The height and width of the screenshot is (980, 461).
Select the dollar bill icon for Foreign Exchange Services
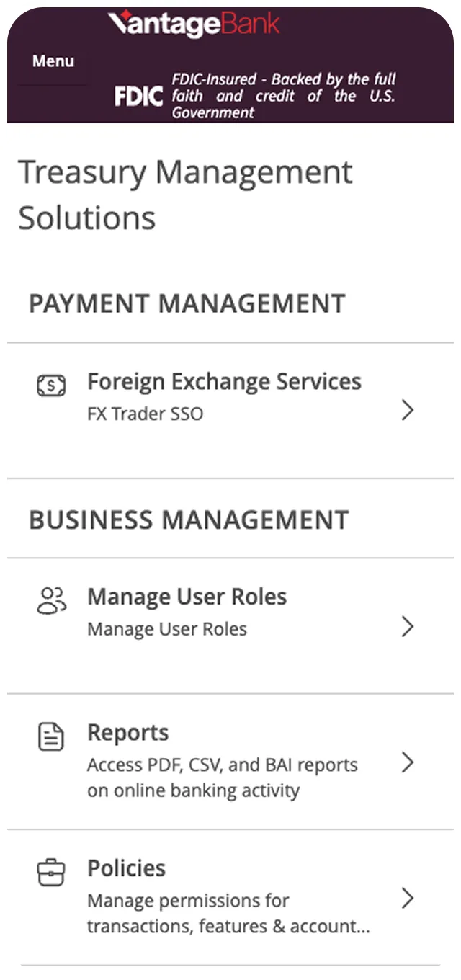tap(50, 386)
